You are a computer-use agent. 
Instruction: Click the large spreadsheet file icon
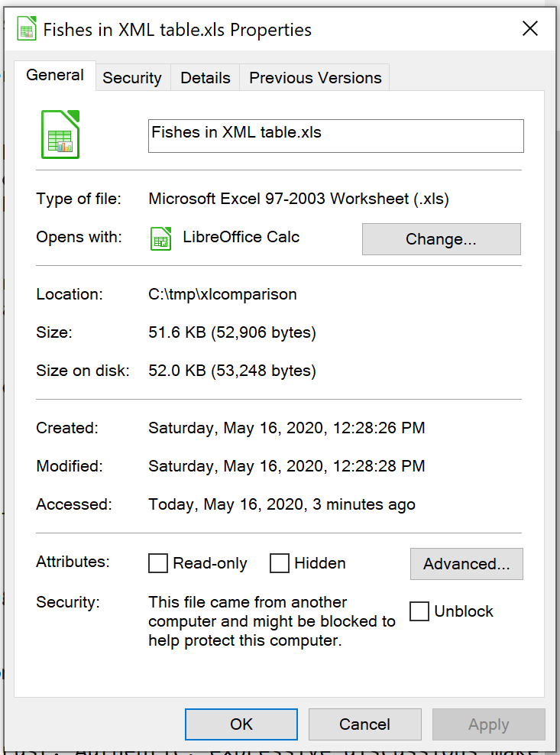point(60,134)
